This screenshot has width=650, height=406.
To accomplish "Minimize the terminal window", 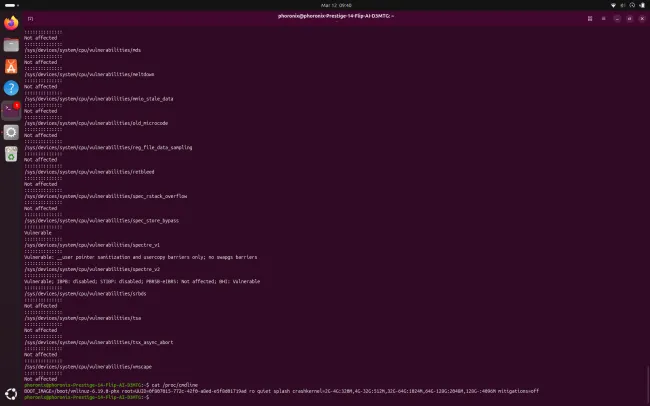I will pos(617,19).
